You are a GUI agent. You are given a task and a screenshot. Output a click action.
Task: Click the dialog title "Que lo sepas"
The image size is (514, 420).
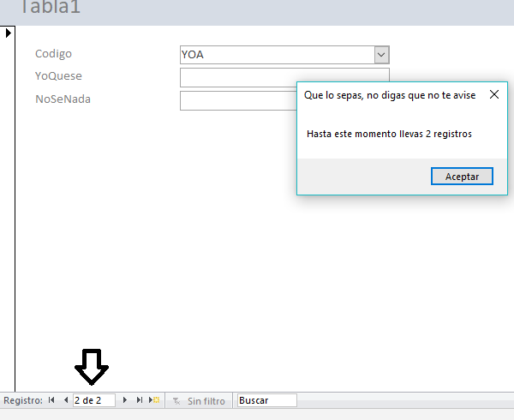[390, 95]
